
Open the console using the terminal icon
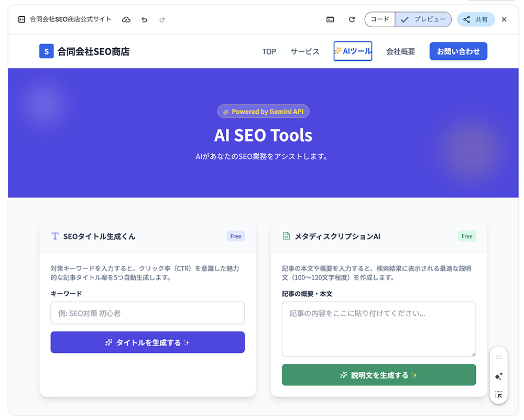click(x=331, y=19)
